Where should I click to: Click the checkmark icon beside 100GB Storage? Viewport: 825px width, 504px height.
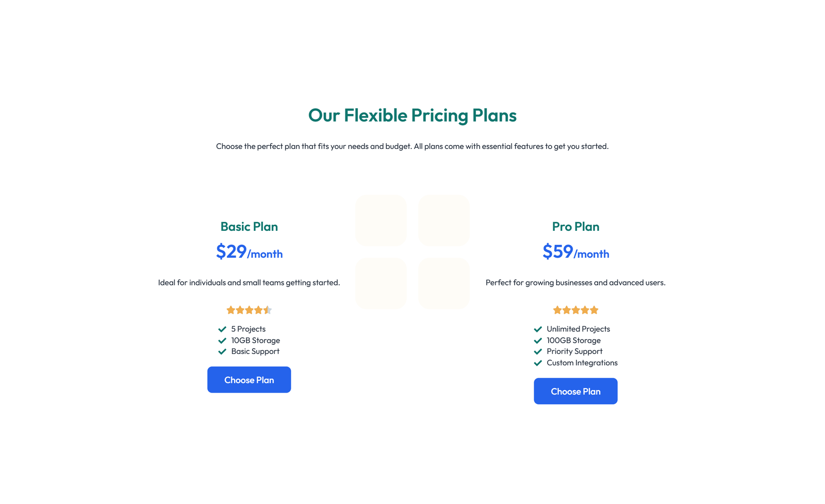(x=537, y=340)
